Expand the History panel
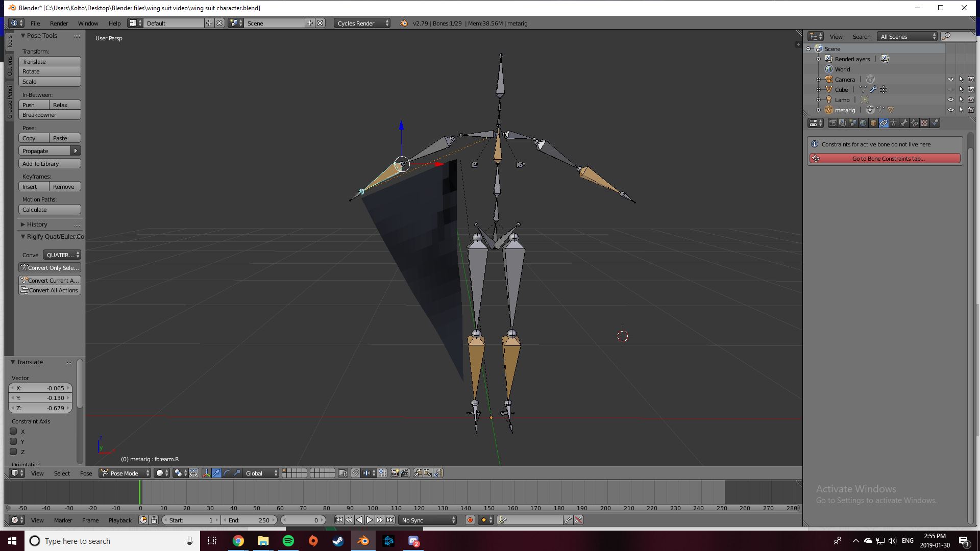This screenshot has height=551, width=980. pyautogui.click(x=36, y=224)
